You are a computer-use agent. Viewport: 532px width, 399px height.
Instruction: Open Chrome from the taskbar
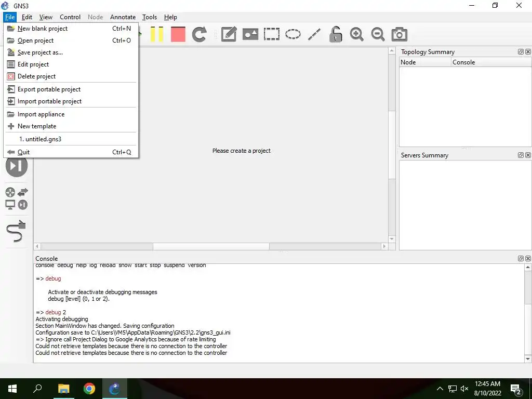(x=89, y=389)
